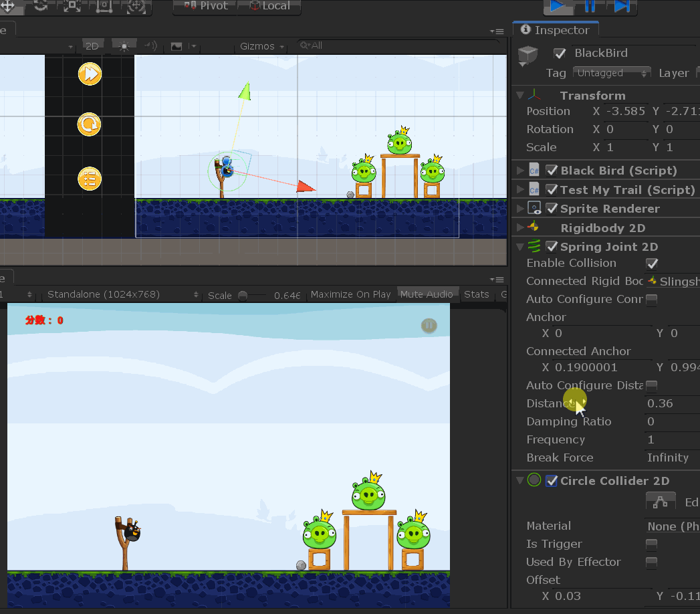Toggle Mute Audio in Game view

tap(427, 294)
